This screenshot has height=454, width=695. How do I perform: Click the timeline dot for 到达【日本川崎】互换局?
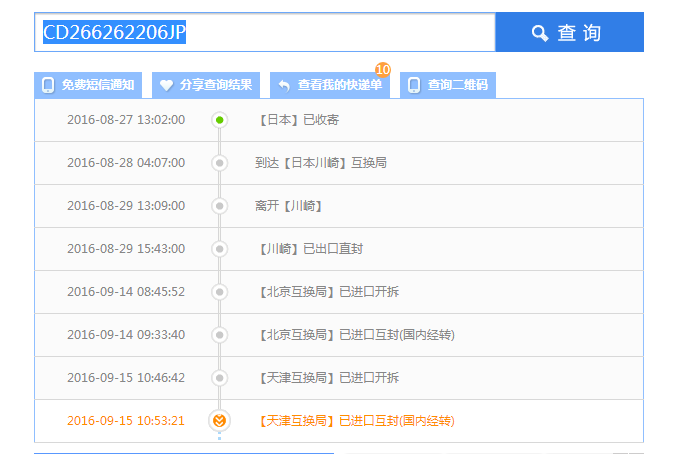point(219,163)
